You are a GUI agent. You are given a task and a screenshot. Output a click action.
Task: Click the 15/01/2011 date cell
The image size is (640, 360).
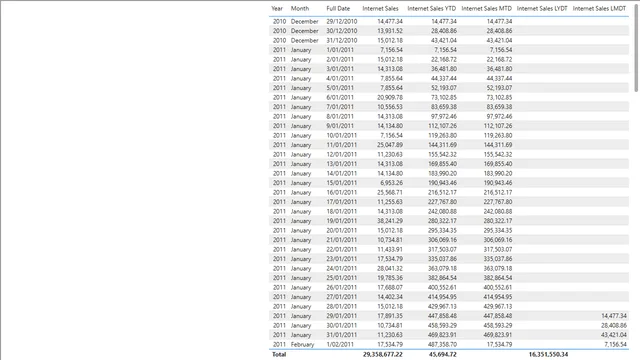342,183
